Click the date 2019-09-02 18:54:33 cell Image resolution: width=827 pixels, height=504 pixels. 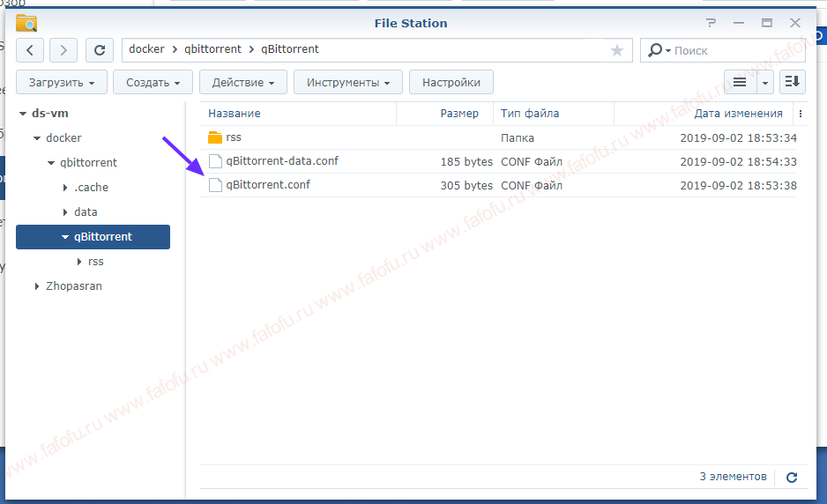[x=739, y=162]
